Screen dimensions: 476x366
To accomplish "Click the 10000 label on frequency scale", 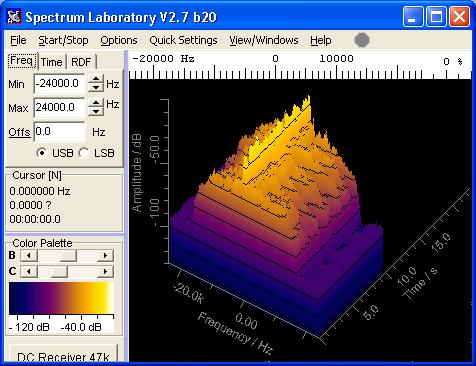I will click(x=336, y=59).
